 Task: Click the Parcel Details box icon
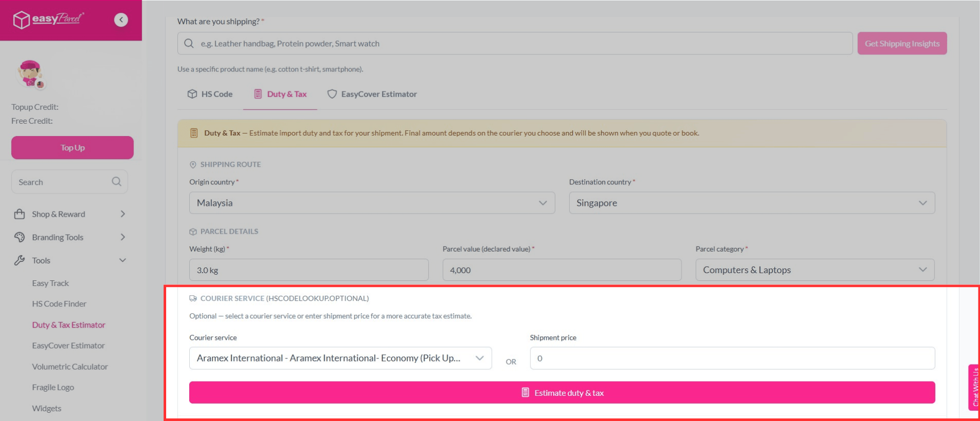(193, 232)
